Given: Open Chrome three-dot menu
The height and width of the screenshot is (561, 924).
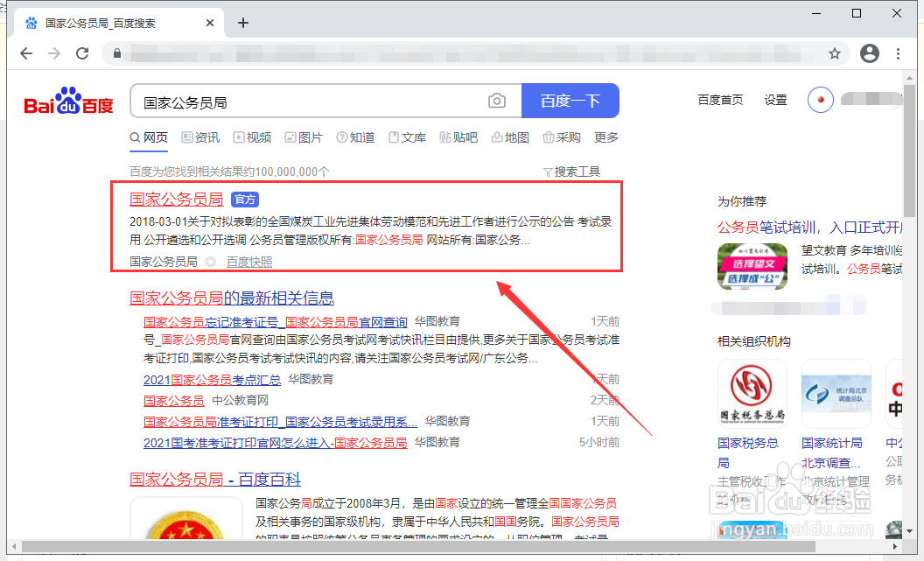Looking at the screenshot, I should click(x=898, y=53).
